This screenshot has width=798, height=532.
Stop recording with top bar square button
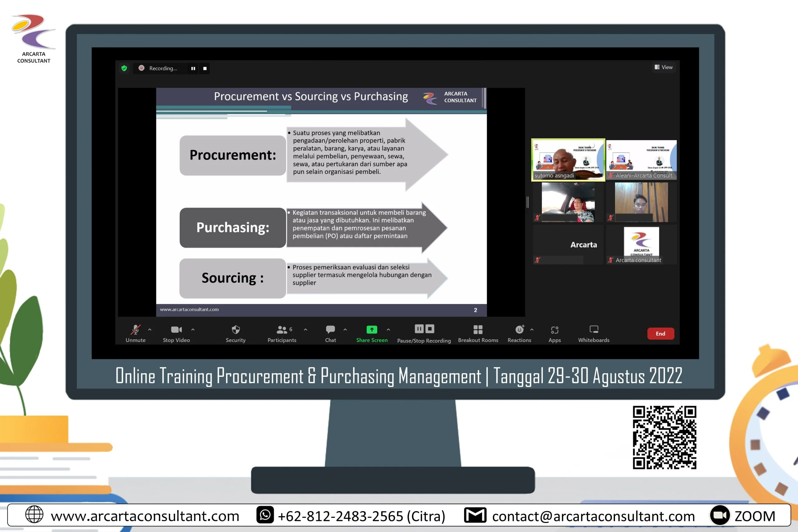tap(204, 68)
